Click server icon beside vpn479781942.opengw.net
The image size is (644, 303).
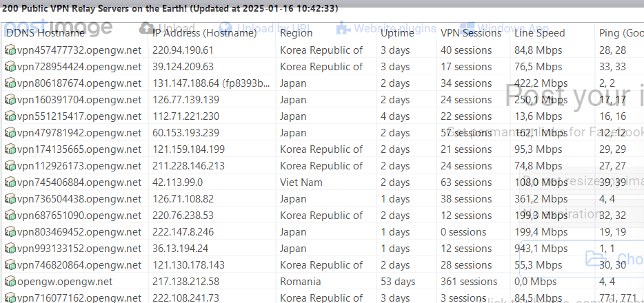click(x=10, y=133)
